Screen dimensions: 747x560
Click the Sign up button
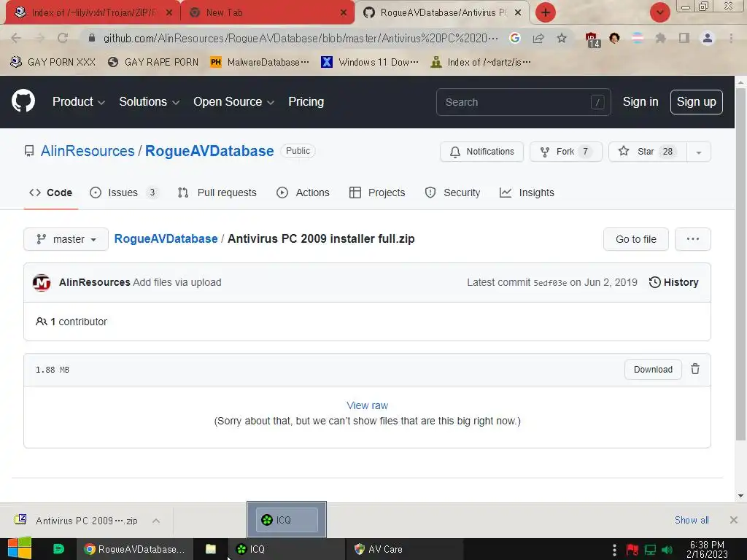[696, 102]
